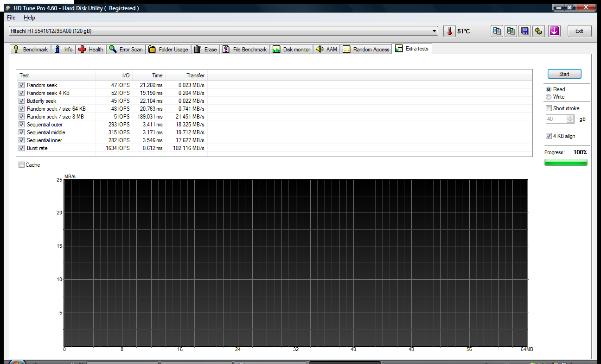This screenshot has height=364, width=601.
Task: Uncheck the Random seek test
Action: tap(21, 85)
